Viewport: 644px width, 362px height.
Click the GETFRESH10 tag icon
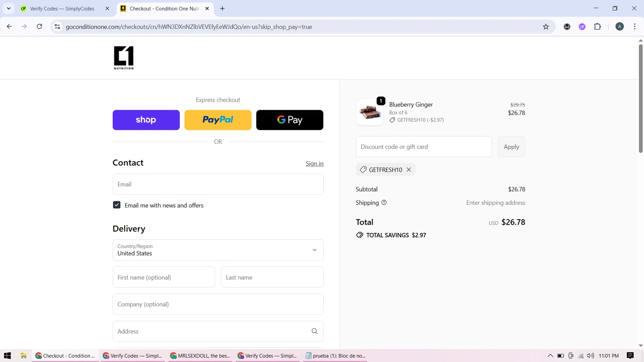pos(363,169)
